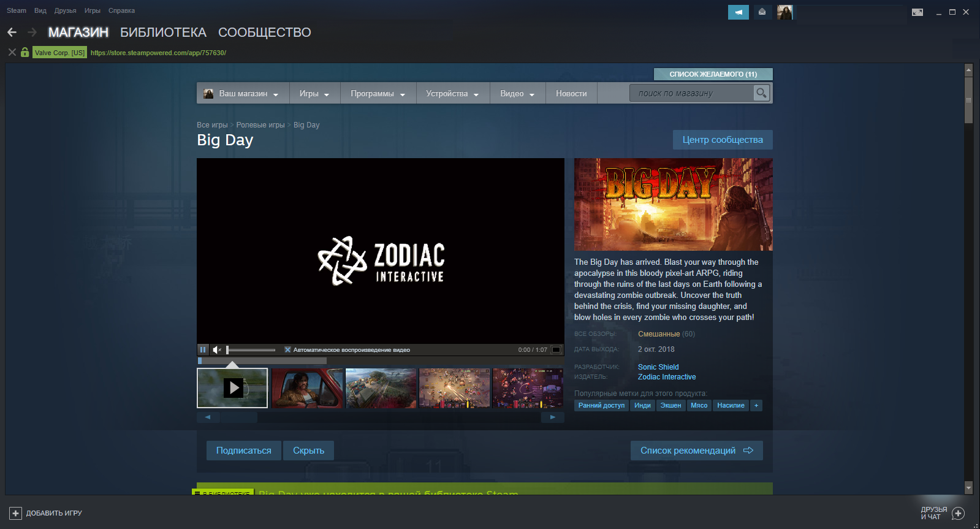The image size is (980, 529).
Task: Select the Ранний доступ tag
Action: pos(601,405)
